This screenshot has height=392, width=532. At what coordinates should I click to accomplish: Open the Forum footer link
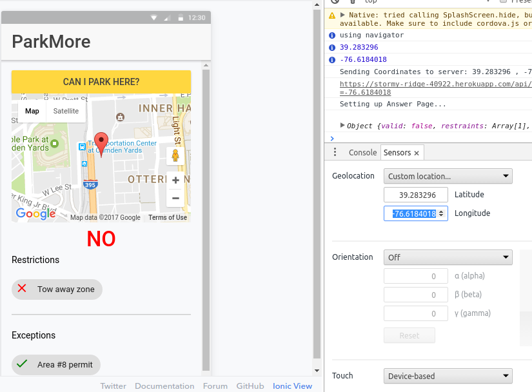pyautogui.click(x=215, y=386)
